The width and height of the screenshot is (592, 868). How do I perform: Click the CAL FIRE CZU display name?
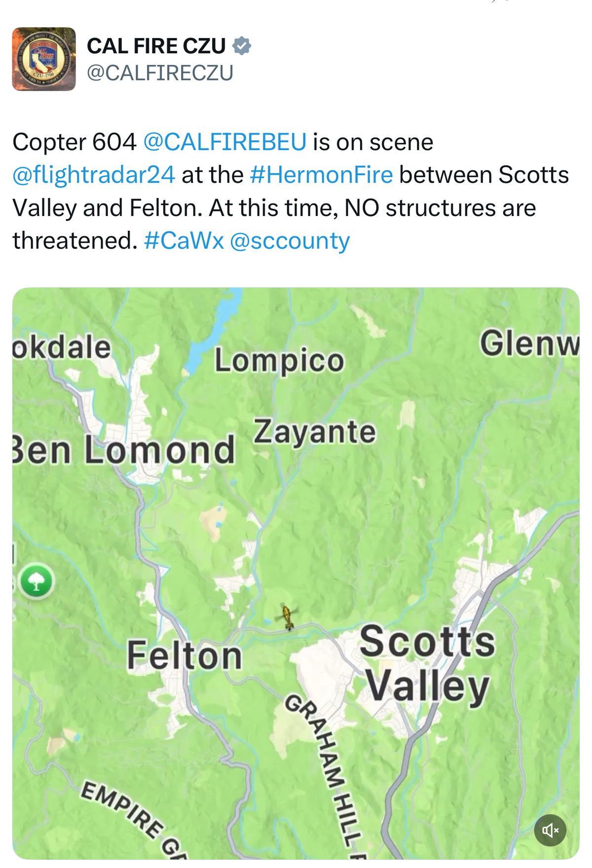tap(156, 46)
